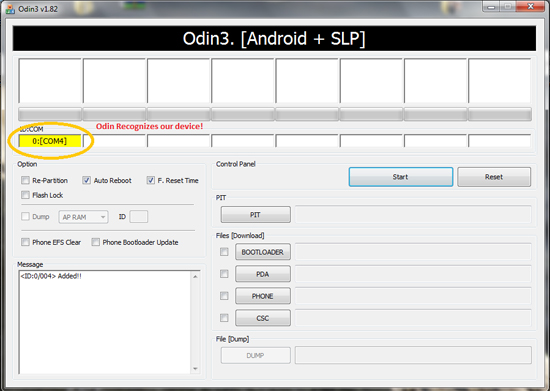Minimize the Odin3 window

click(491, 7)
